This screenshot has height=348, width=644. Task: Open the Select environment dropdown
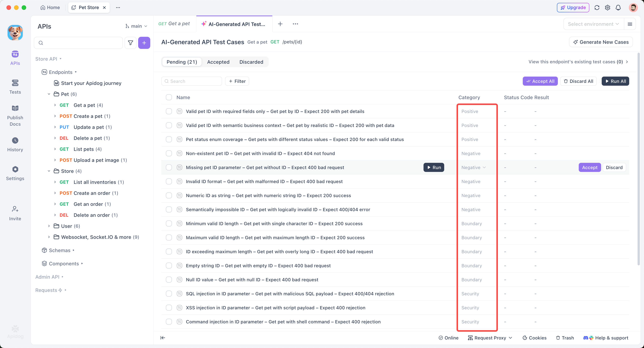point(593,24)
